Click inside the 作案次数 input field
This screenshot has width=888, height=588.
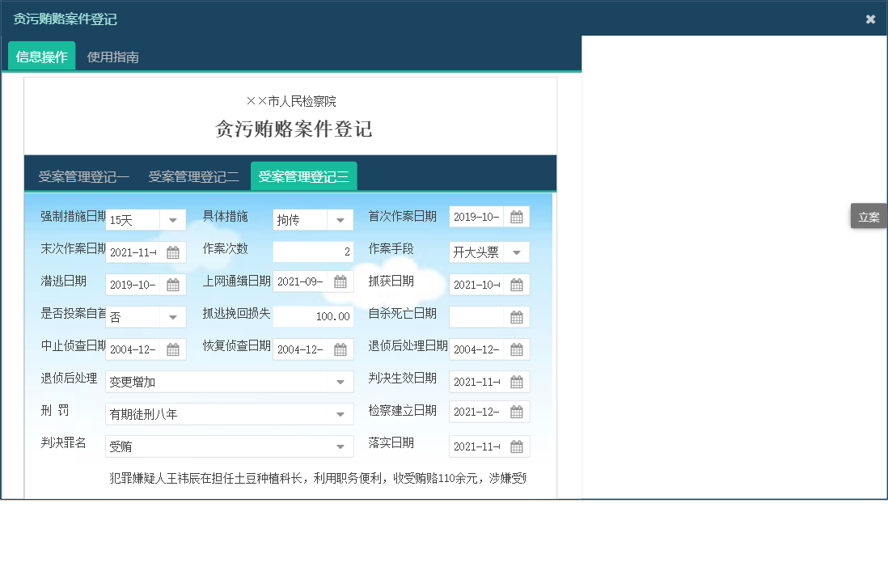[x=312, y=252]
